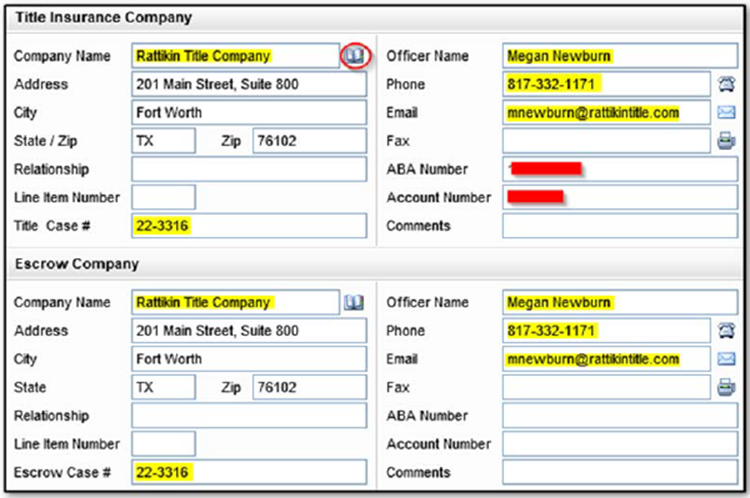Click the Title Case # label
Image resolution: width=750 pixels, height=498 pixels.
(x=52, y=226)
